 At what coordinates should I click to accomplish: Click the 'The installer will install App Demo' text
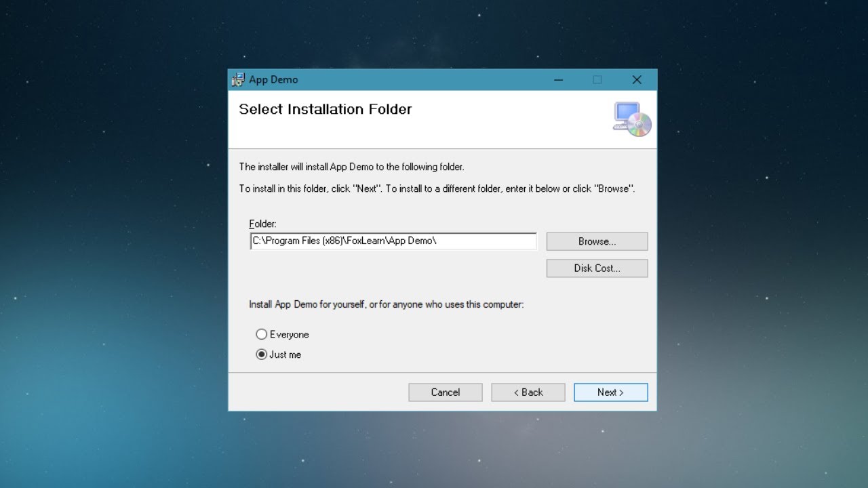point(351,167)
